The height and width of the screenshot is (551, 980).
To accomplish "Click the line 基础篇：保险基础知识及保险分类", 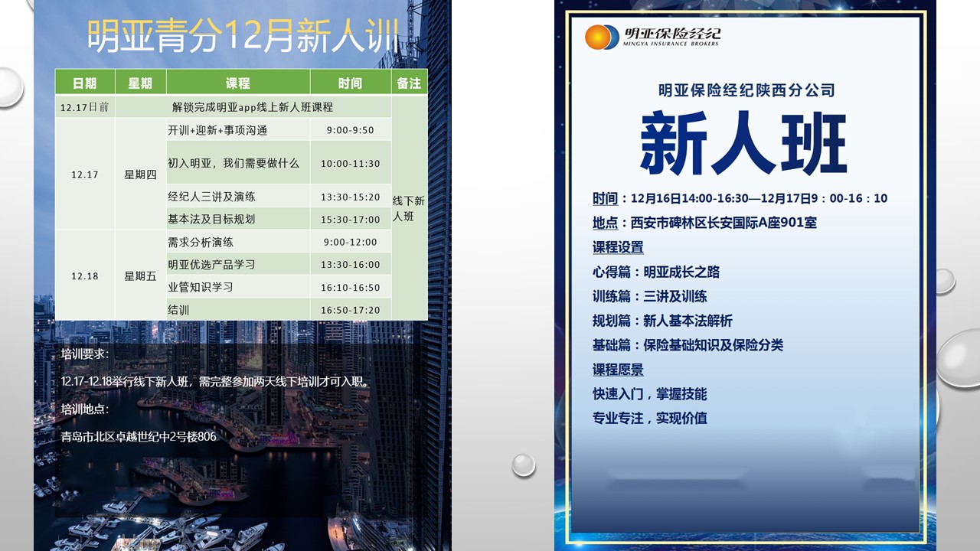I will 688,345.
